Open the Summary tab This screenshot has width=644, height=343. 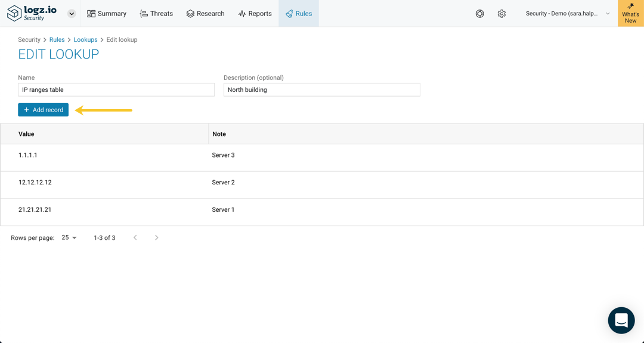(107, 14)
